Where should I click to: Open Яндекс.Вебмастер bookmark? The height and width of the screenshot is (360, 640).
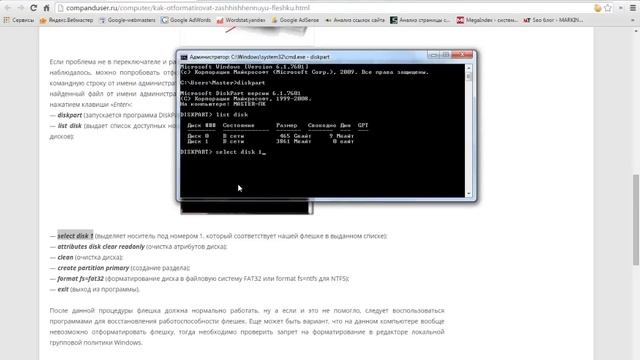(x=67, y=20)
